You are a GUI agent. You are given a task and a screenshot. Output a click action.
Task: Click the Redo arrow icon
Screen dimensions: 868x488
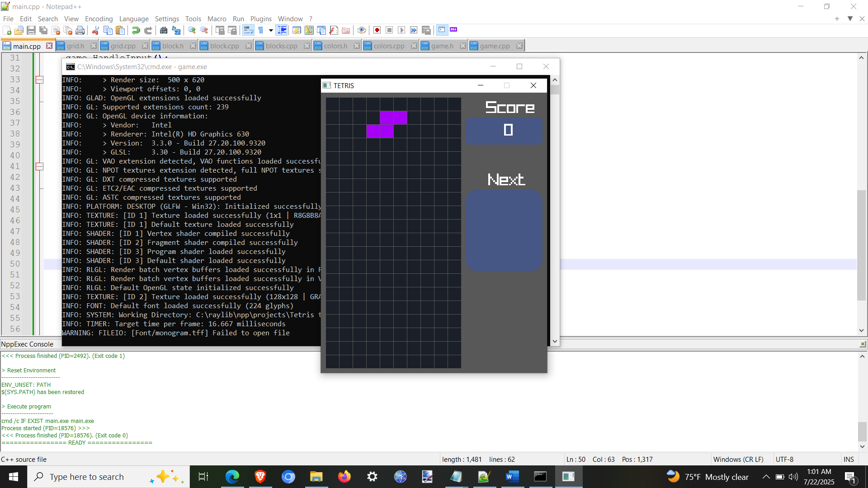148,30
